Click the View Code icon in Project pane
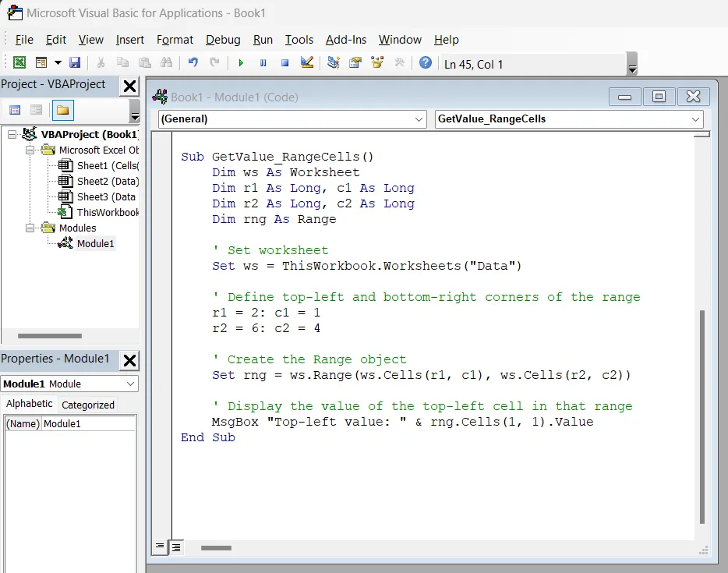728x573 pixels. point(15,110)
